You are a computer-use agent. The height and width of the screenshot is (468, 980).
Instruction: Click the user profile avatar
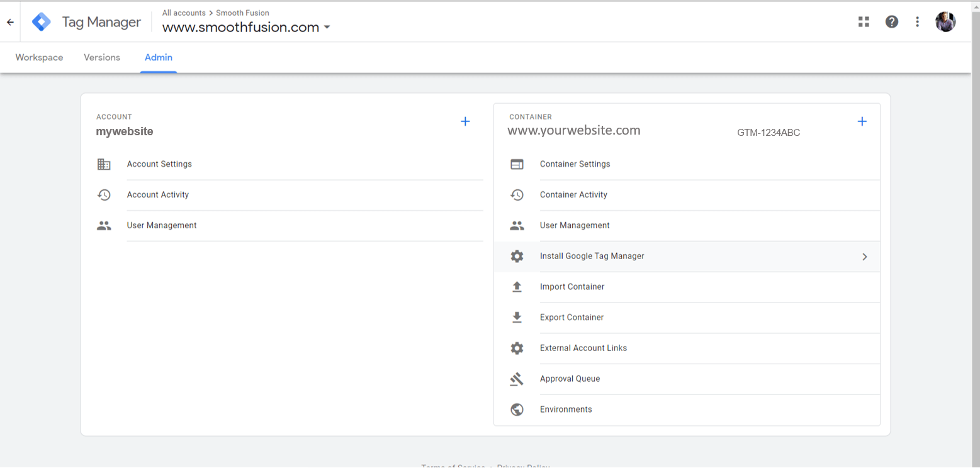pyautogui.click(x=945, y=22)
